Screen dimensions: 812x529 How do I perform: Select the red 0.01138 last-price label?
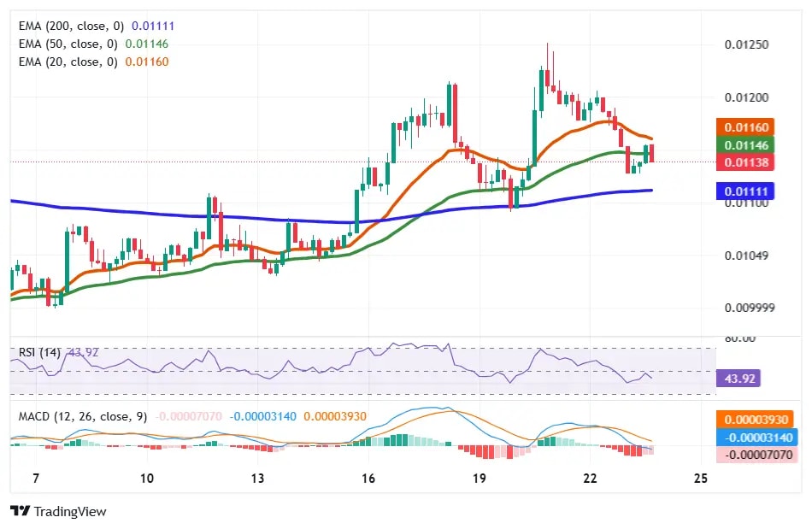pyautogui.click(x=744, y=162)
